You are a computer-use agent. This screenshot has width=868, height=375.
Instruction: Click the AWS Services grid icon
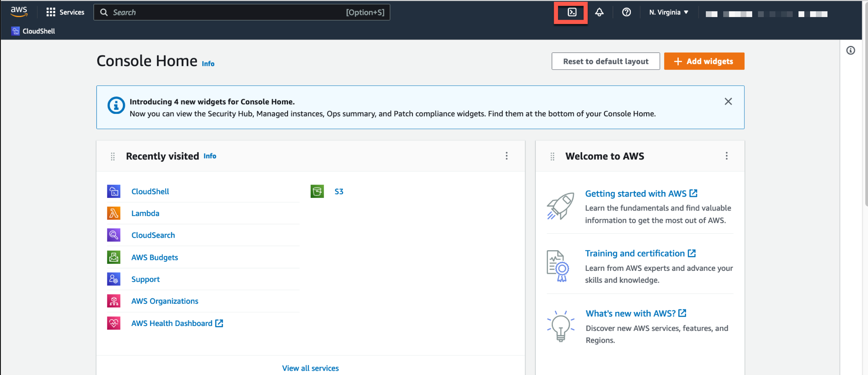[51, 12]
